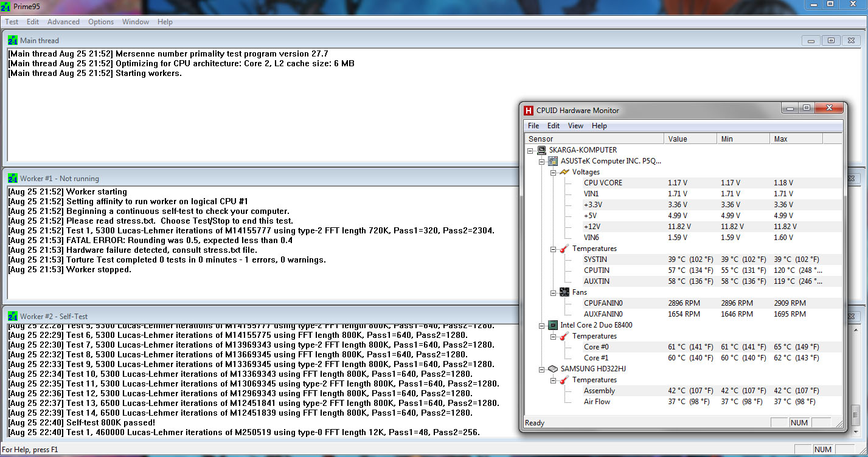Open the Edit menu in Hardware Monitor
Screen dimensions: 868x457
[554, 126]
